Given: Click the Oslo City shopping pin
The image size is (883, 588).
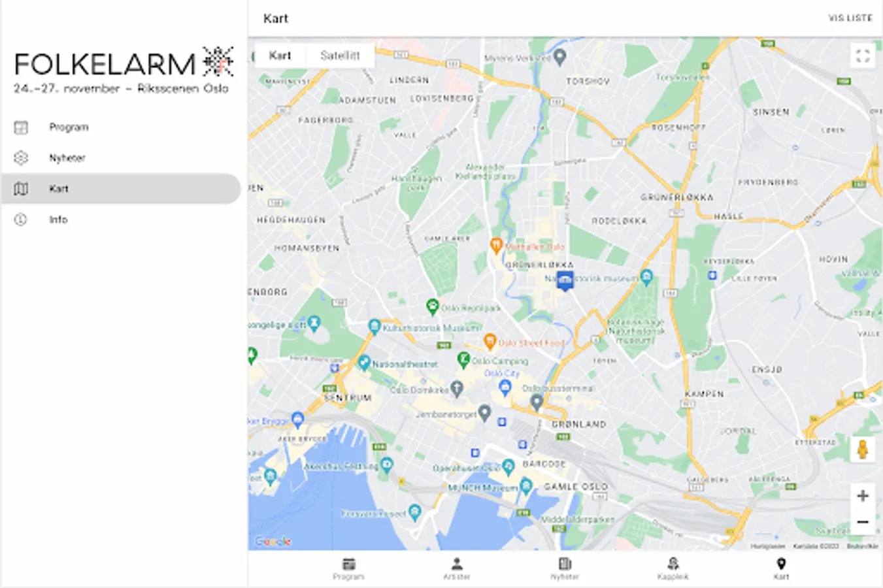Looking at the screenshot, I should pos(505,387).
